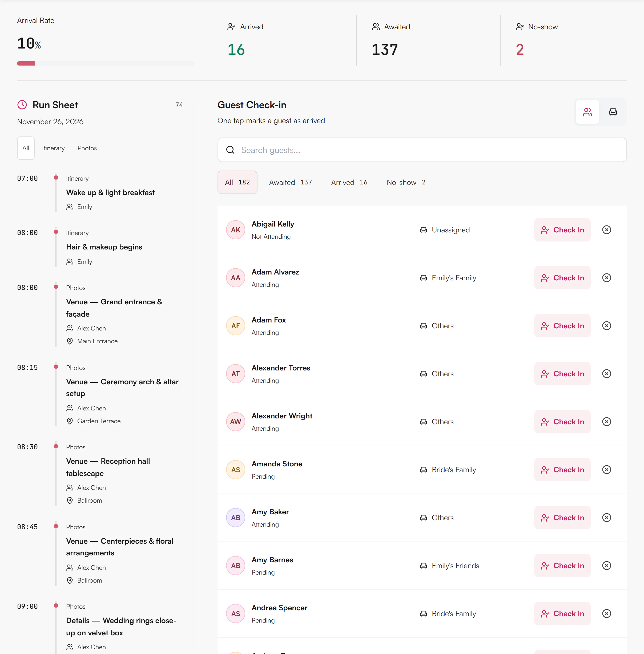Click the search magnifier icon

230,150
